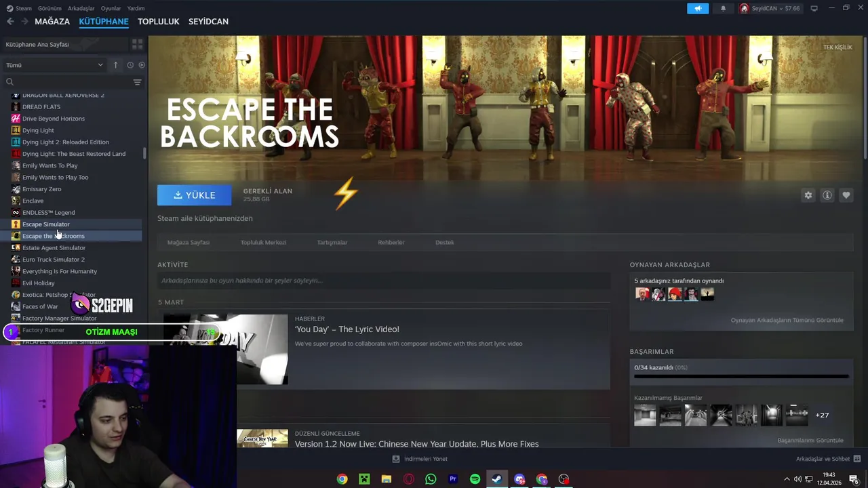Open Chrome from the taskbar
This screenshot has height=488, width=868.
pyautogui.click(x=342, y=479)
